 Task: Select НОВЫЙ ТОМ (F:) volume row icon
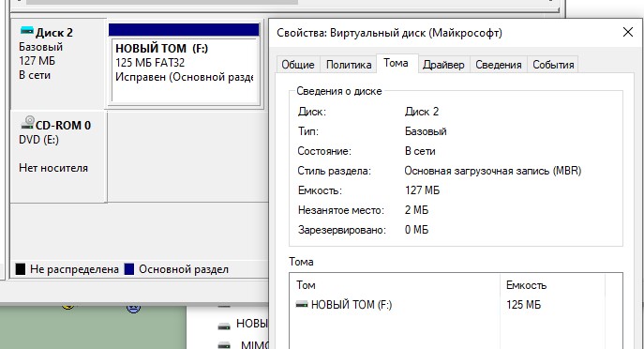[x=302, y=305]
